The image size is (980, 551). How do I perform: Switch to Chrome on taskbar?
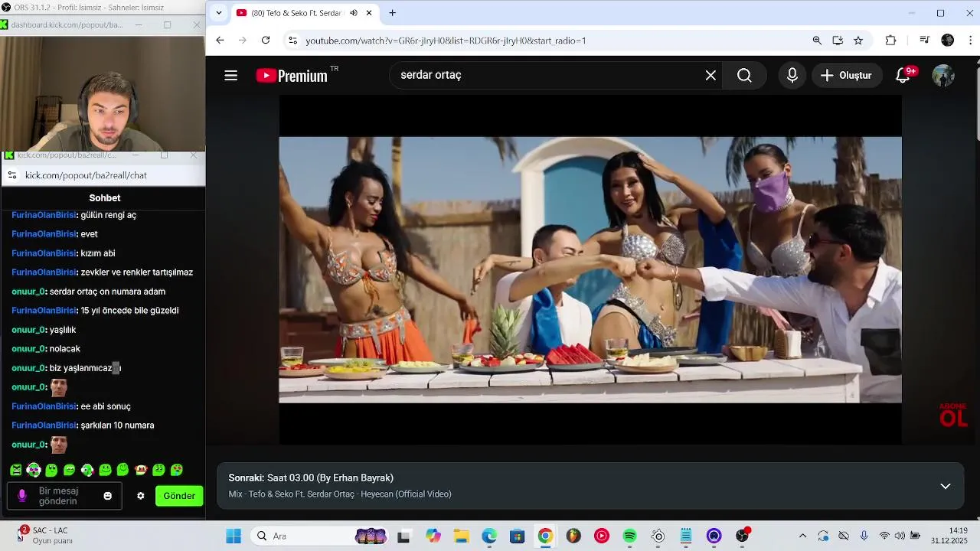[545, 536]
